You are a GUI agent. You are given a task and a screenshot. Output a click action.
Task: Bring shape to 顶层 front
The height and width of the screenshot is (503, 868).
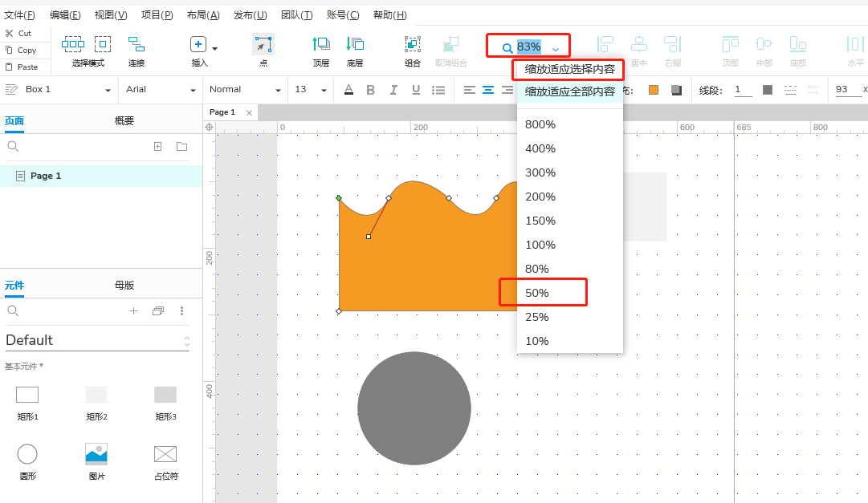pos(321,43)
